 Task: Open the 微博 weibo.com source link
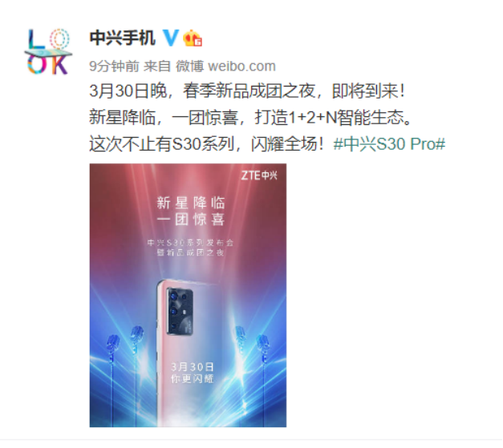(x=225, y=67)
